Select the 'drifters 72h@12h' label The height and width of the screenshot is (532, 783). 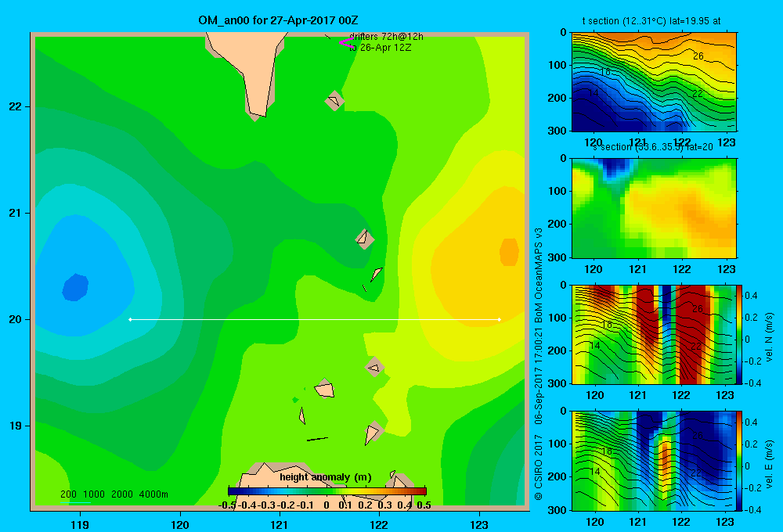pos(387,37)
